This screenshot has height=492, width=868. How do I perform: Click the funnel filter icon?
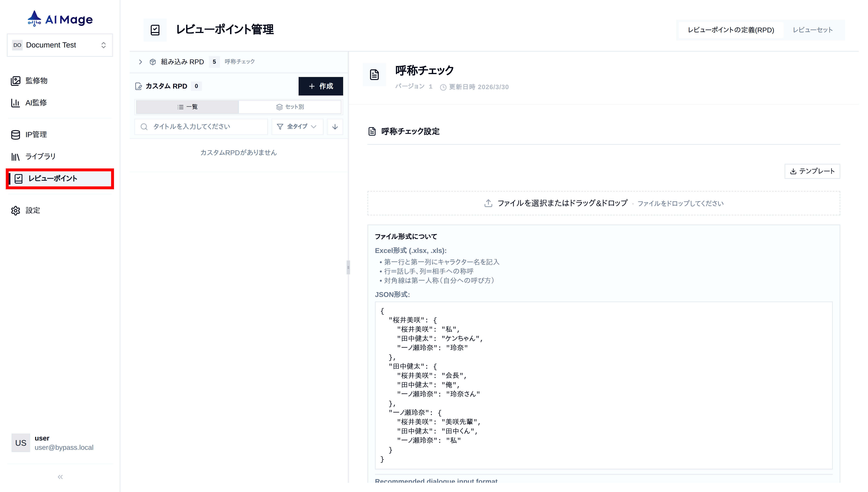tap(280, 127)
